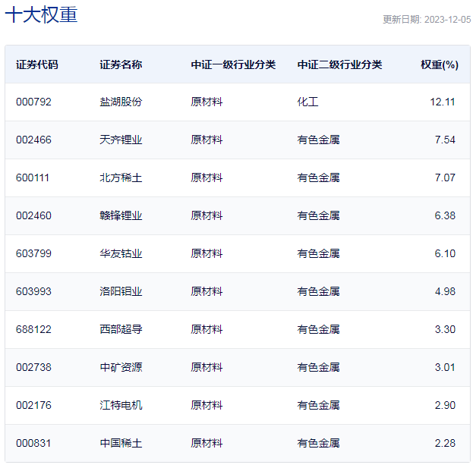This screenshot has height=468, width=476.
Task: Click 原材料 in the 洛阳钼业 row
Action: pos(206,291)
